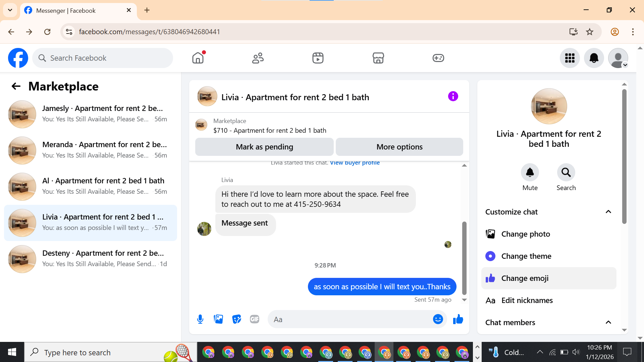Open the Facebook apps menu grid

coord(570,58)
